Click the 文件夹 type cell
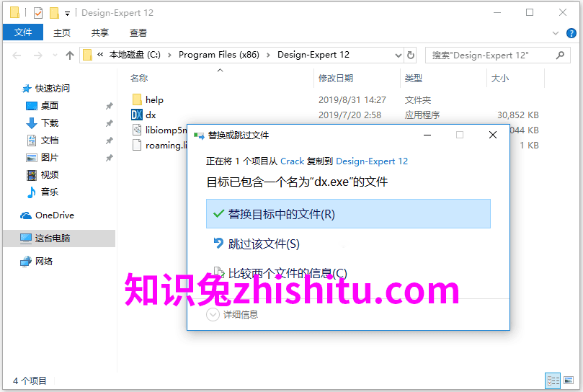 click(418, 99)
